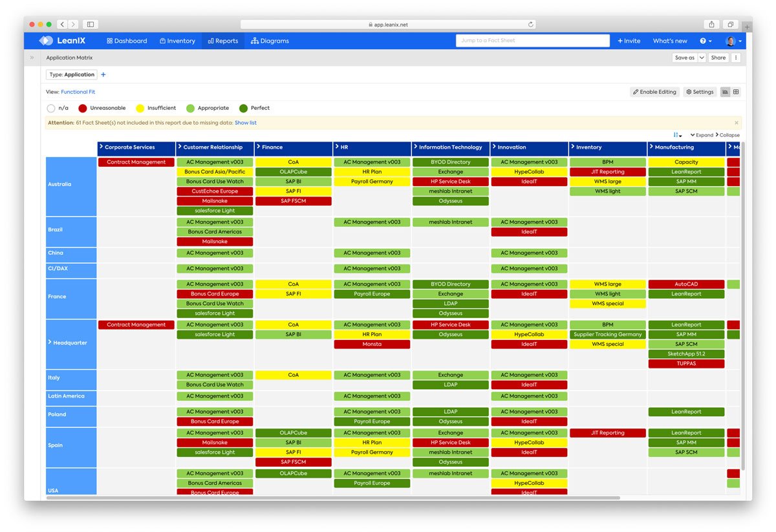Select the Appropriate legend radio button
776x532 pixels.
coord(190,108)
